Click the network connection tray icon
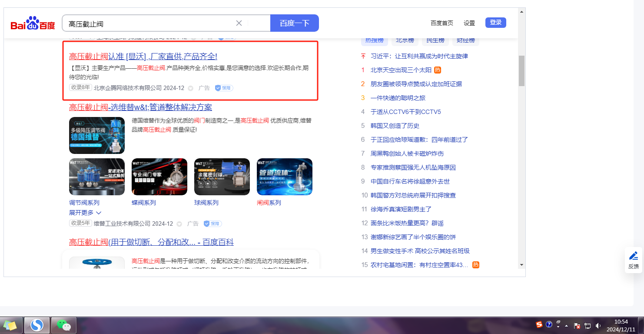Screen dimensions: 644x334 point(588,325)
